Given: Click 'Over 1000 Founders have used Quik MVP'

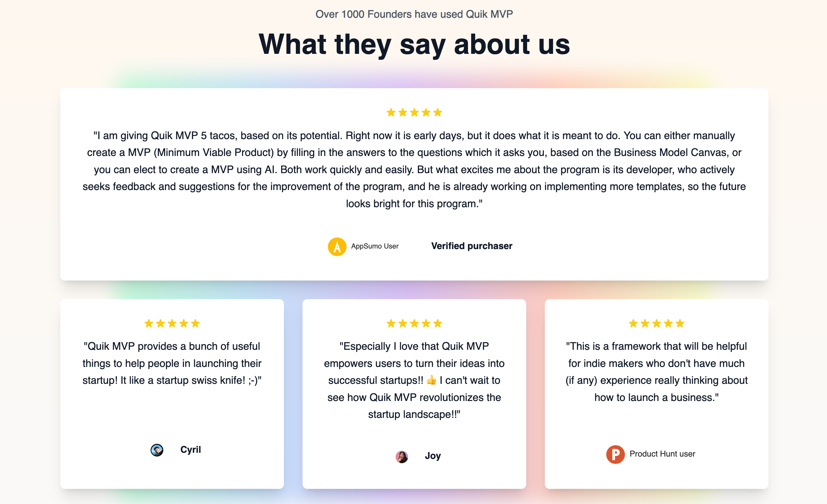Looking at the screenshot, I should pos(414,14).
